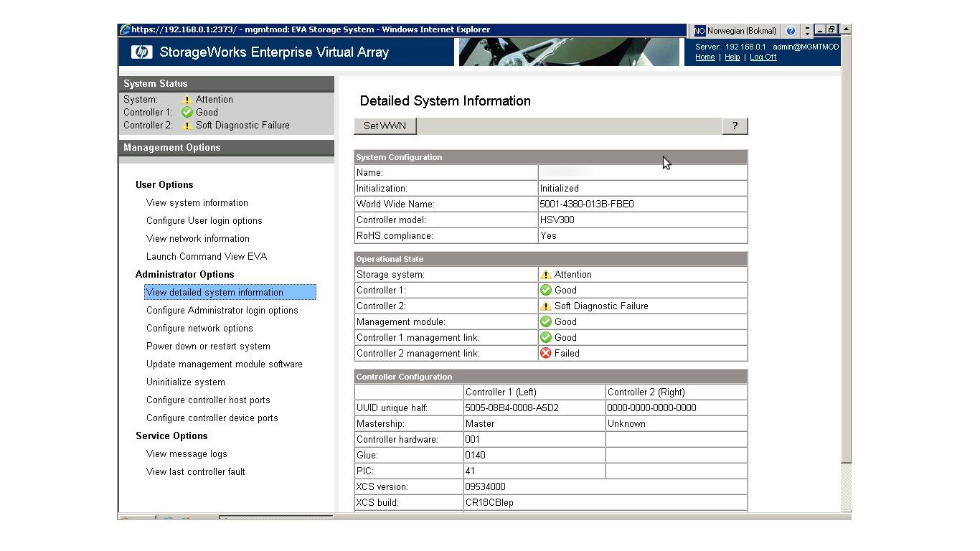Click the RoHS compliance value Yes

point(548,235)
